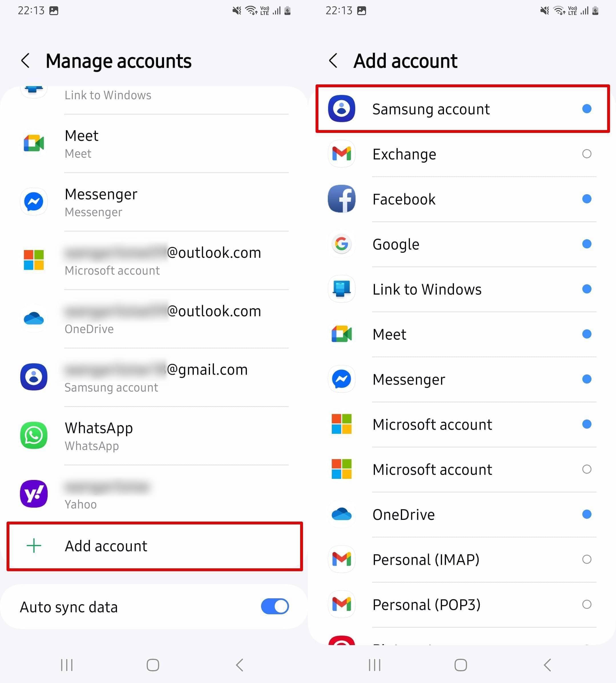Tap the Back navigation button on right screen
The height and width of the screenshot is (683, 616).
(547, 665)
